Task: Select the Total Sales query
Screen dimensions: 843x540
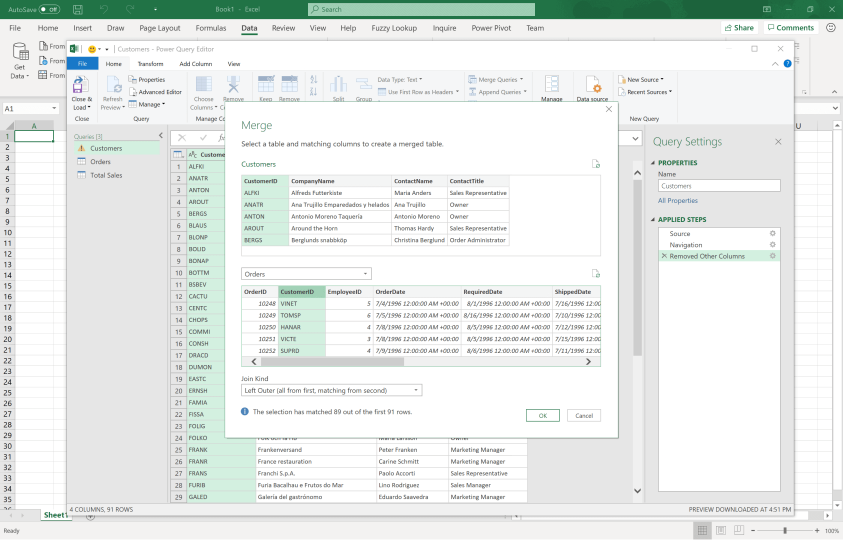Action: coord(106,175)
